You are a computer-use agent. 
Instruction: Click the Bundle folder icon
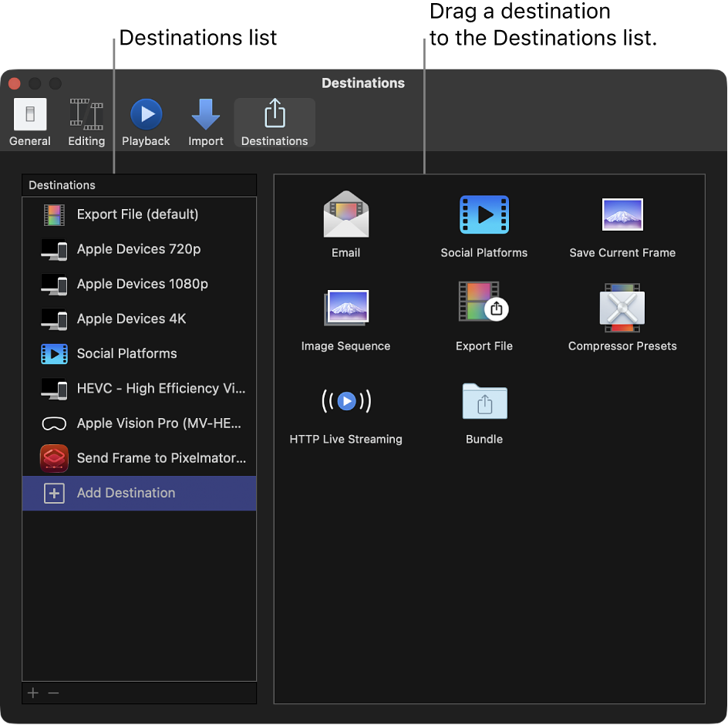click(x=485, y=401)
